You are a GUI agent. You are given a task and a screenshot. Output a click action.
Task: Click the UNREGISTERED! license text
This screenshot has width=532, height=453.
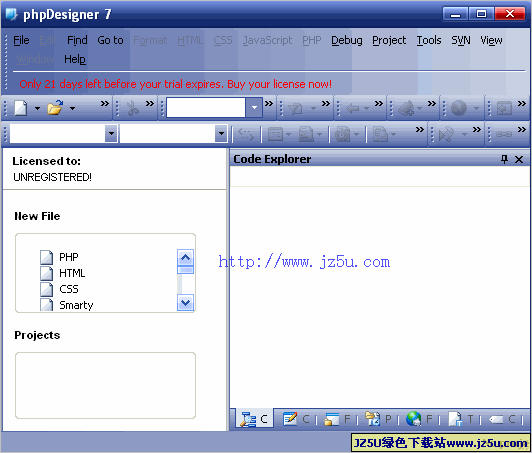[53, 177]
